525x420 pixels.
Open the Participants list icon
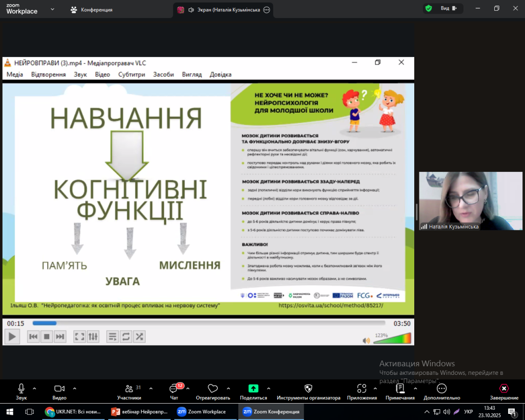129,389
